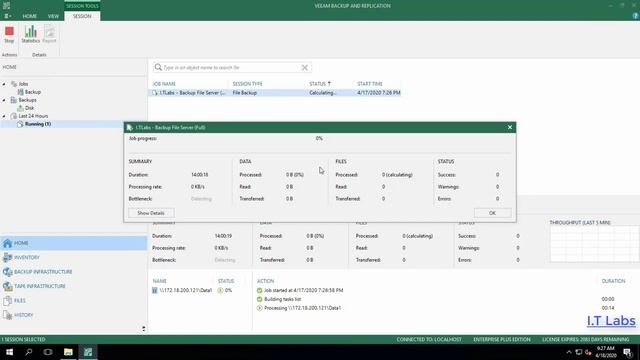640x360 pixels.
Task: Sort by Status column header
Action: point(320,84)
